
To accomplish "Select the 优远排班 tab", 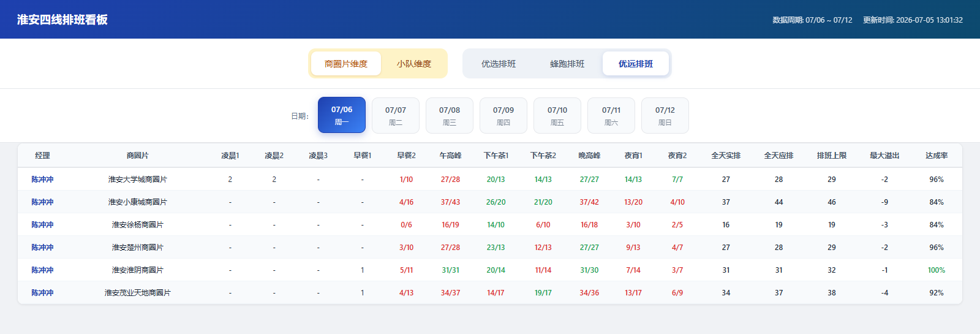I will (x=636, y=64).
